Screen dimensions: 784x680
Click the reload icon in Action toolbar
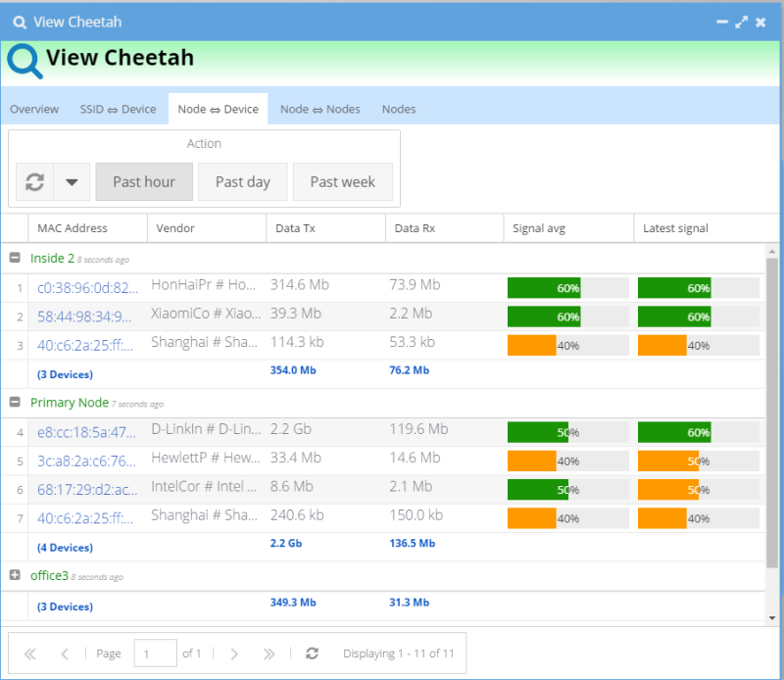coord(34,181)
